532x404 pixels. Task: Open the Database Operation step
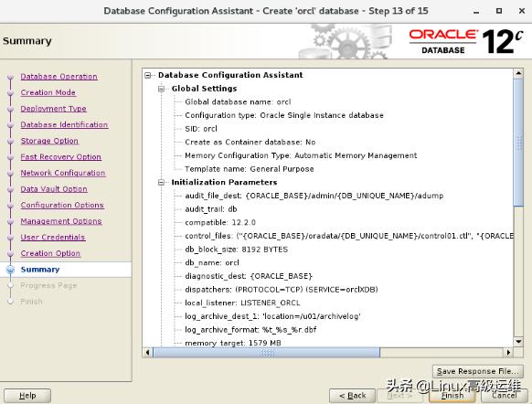click(x=59, y=77)
